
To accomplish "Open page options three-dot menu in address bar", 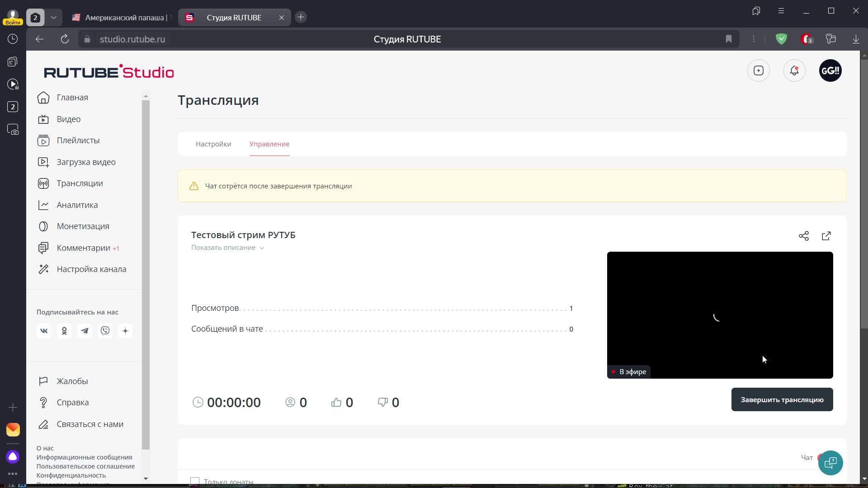I will click(x=754, y=39).
